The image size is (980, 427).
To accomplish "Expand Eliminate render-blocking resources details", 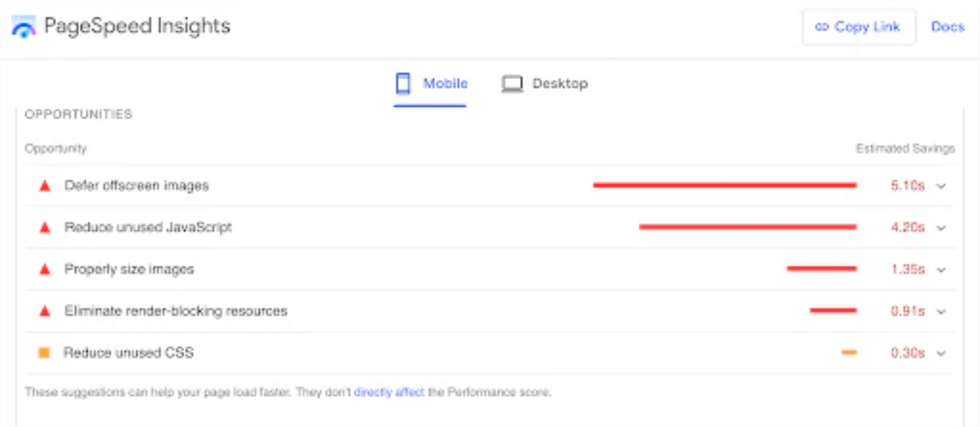I will (941, 310).
